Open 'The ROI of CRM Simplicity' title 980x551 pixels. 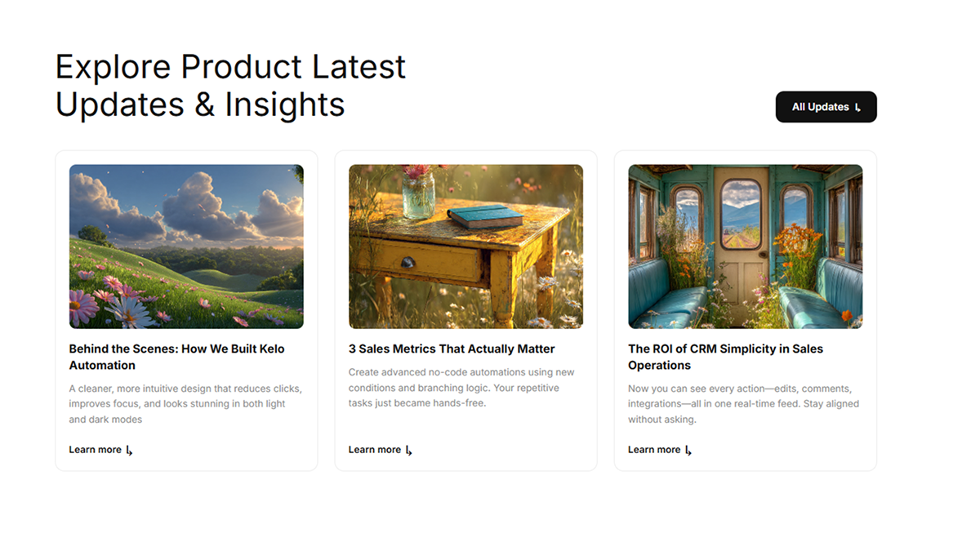click(x=725, y=357)
